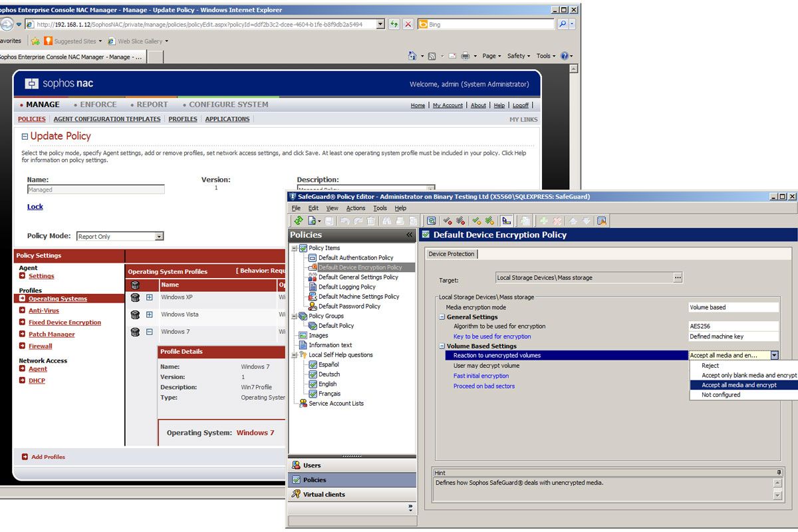This screenshot has height=532, width=798.
Task: Click the new policy document icon in SafeGuard toolbar
Action: point(312,221)
